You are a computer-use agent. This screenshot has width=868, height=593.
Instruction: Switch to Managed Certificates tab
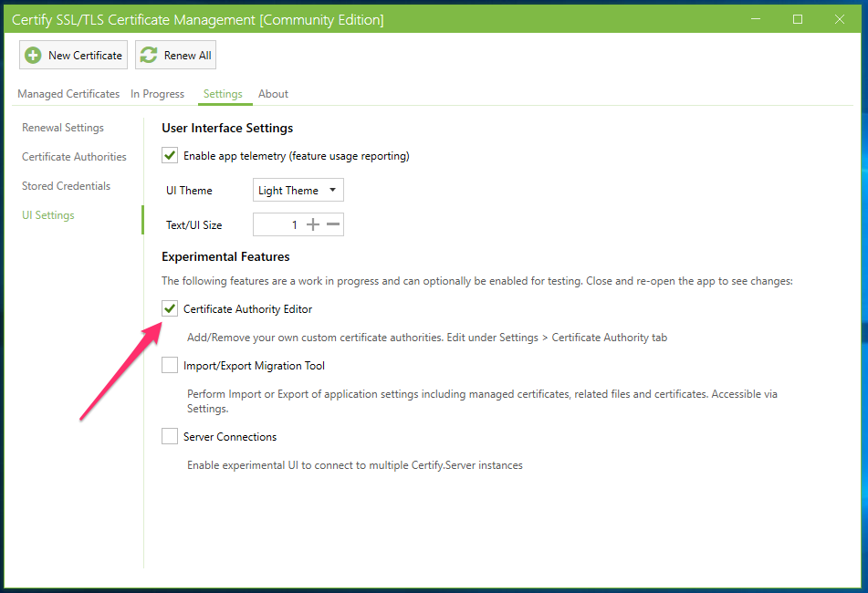coord(68,94)
